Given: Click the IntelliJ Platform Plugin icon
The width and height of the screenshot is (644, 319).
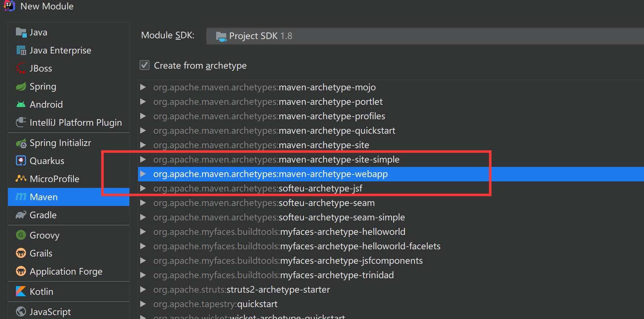Looking at the screenshot, I should [21, 122].
